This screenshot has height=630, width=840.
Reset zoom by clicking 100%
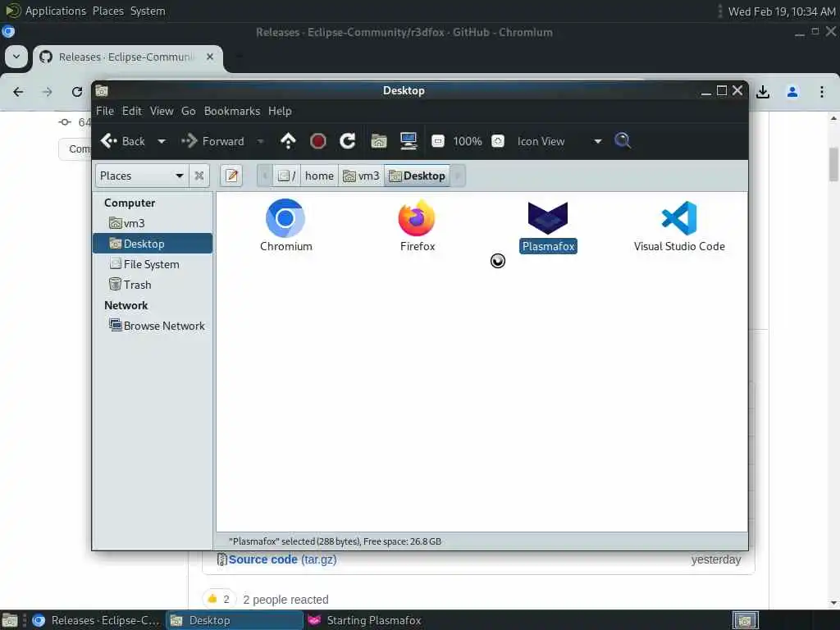(467, 141)
